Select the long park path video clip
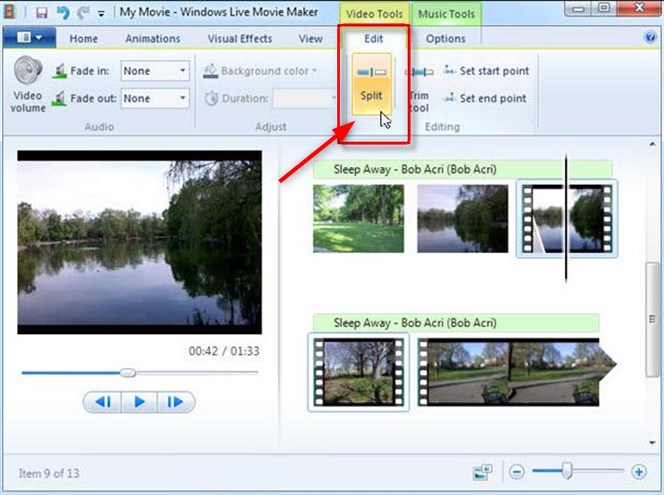Image resolution: width=664 pixels, height=495 pixels. [516, 372]
